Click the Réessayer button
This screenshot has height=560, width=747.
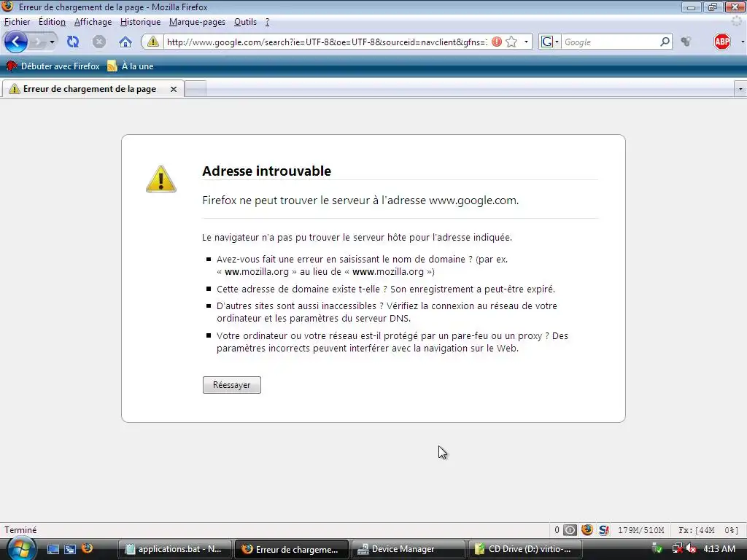coord(231,385)
